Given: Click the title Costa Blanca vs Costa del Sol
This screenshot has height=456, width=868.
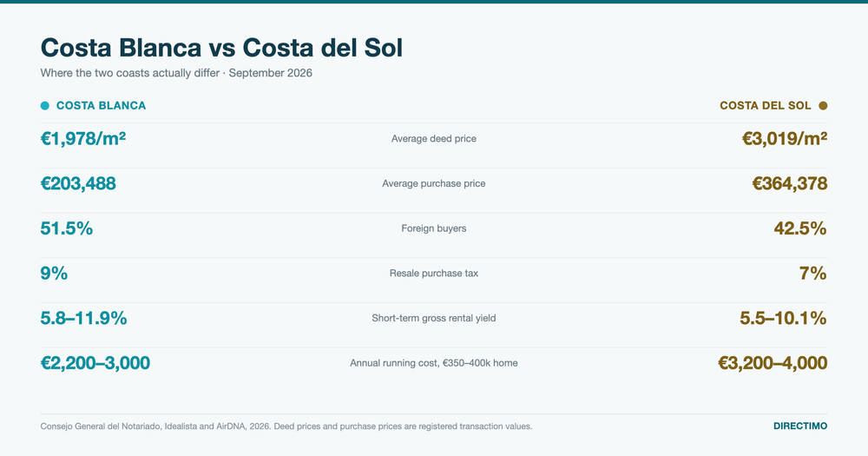Looking at the screenshot, I should [221, 48].
